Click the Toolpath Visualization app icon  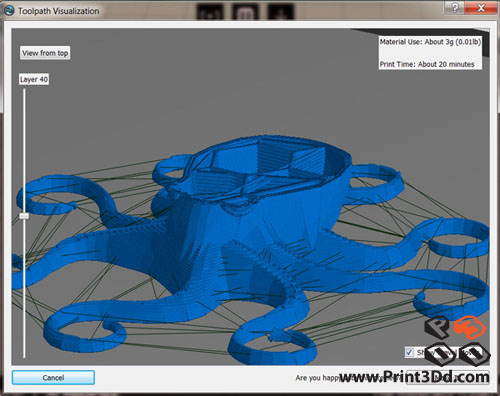(x=9, y=10)
